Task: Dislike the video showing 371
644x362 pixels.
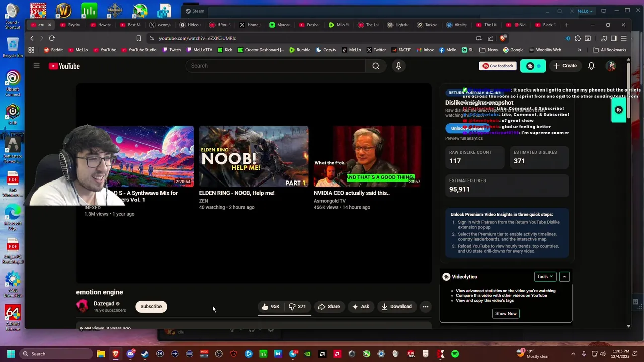Action: [297, 307]
